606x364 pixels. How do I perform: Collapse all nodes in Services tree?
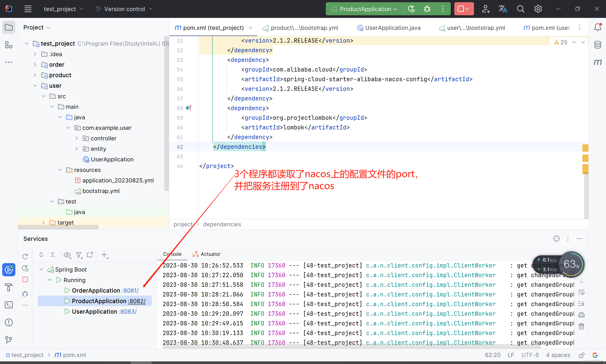[x=52, y=255]
